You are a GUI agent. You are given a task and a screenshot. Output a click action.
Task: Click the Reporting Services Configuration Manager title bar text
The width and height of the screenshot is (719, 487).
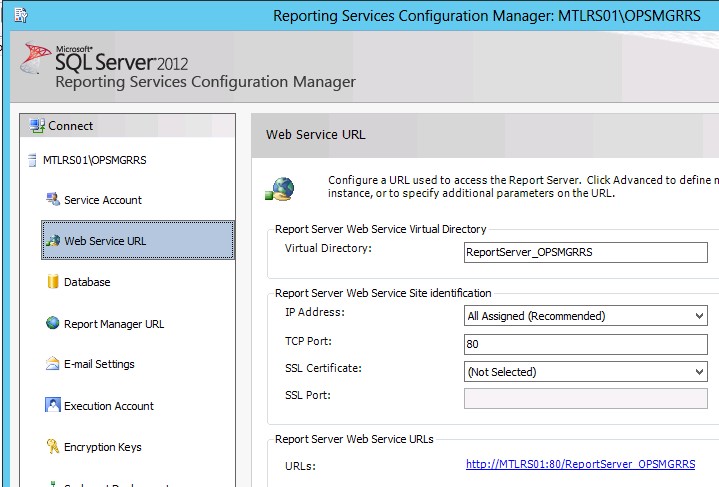point(487,16)
